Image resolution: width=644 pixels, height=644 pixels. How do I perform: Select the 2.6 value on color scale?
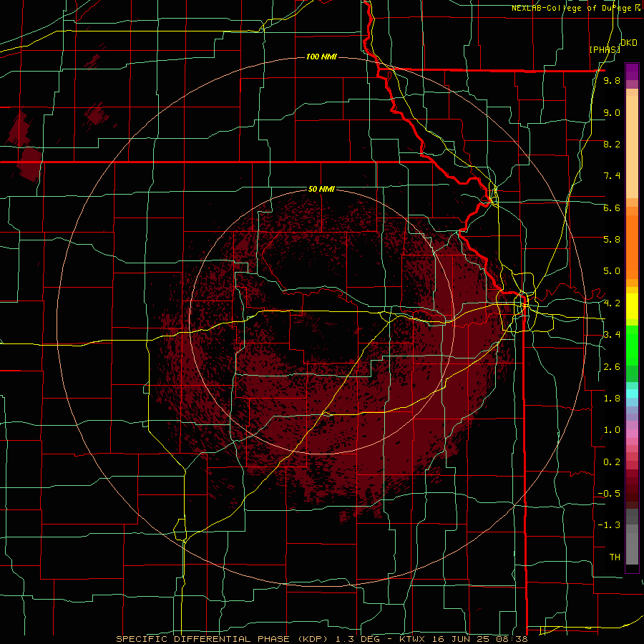(x=612, y=367)
